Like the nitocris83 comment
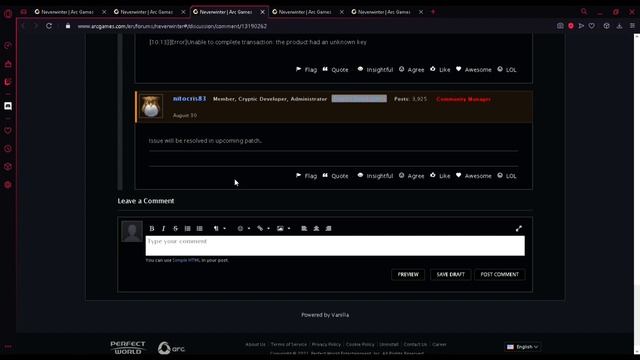This screenshot has width=640, height=360. pos(440,176)
